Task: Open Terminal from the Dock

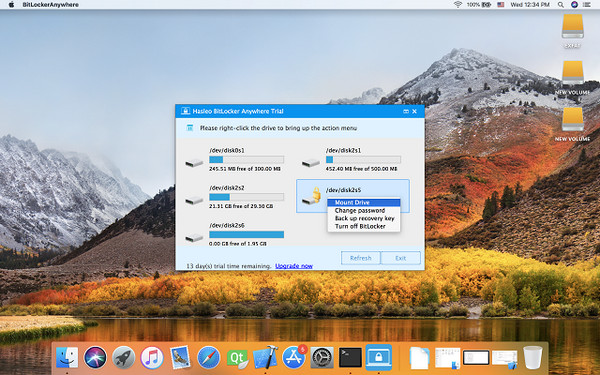Action: click(350, 357)
